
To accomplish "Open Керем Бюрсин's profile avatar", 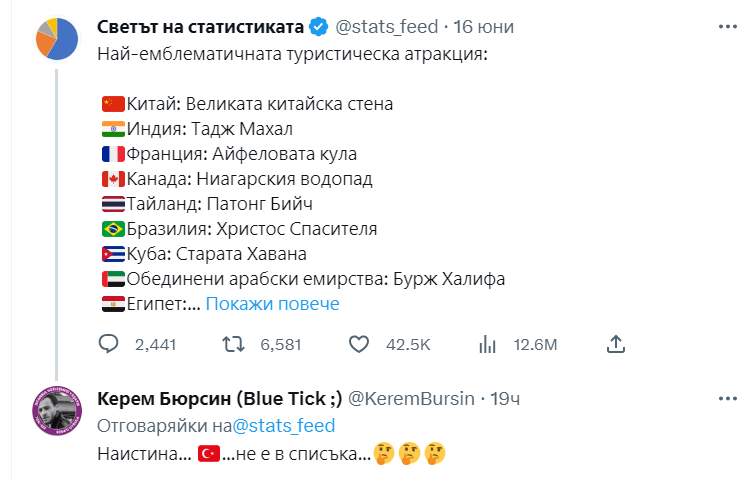I will pyautogui.click(x=57, y=410).
